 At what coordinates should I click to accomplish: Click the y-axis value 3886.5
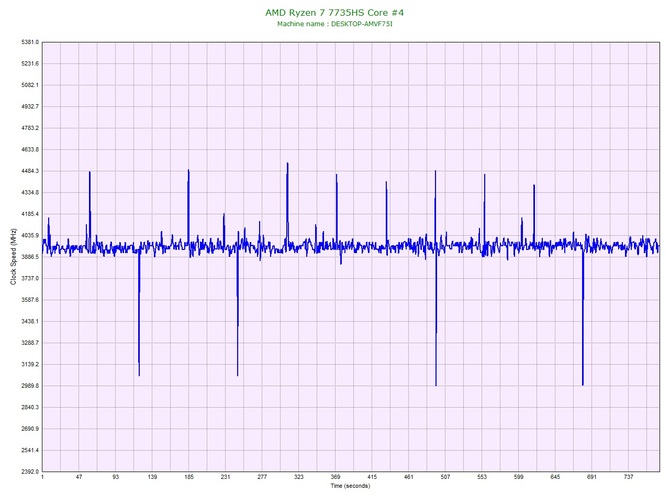(x=30, y=257)
